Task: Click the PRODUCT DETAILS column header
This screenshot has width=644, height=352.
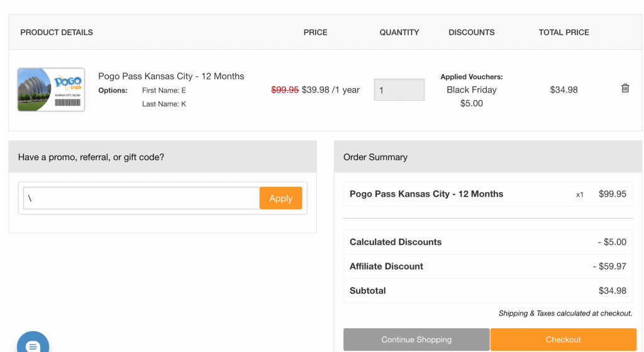Action: click(57, 33)
